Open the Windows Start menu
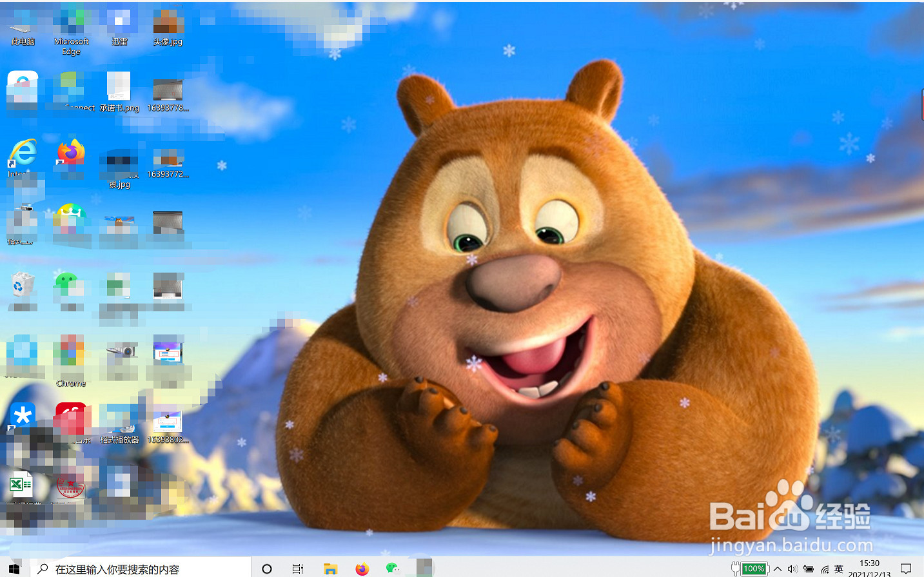The width and height of the screenshot is (924, 577). click(15, 569)
